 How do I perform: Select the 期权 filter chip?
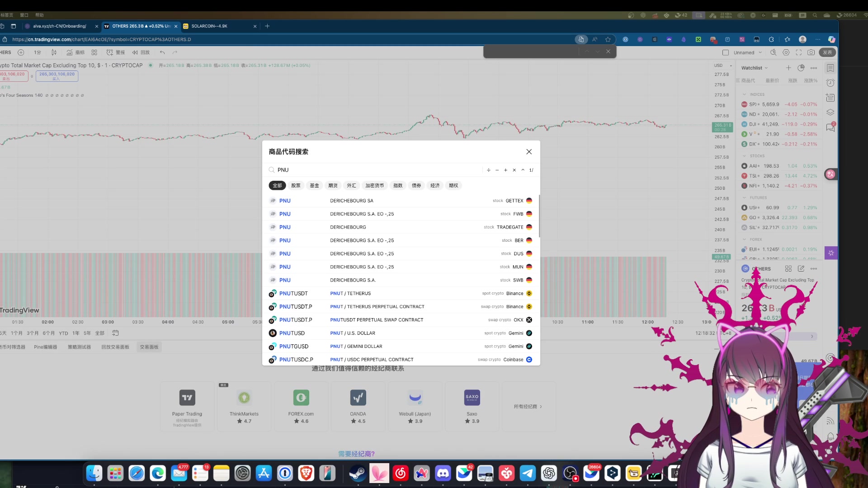coord(453,186)
